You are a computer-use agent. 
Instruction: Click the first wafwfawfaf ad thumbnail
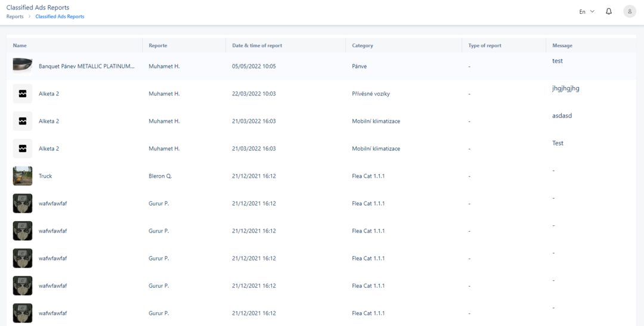23,203
